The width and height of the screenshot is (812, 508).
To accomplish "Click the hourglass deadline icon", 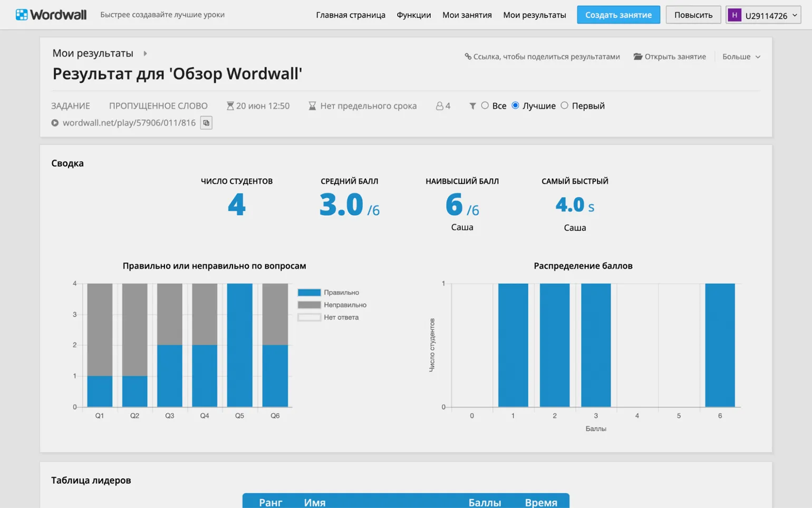I will (x=312, y=106).
